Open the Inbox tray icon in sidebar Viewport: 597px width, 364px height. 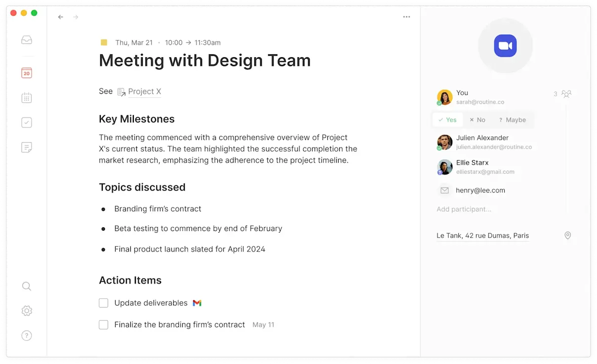pos(27,40)
